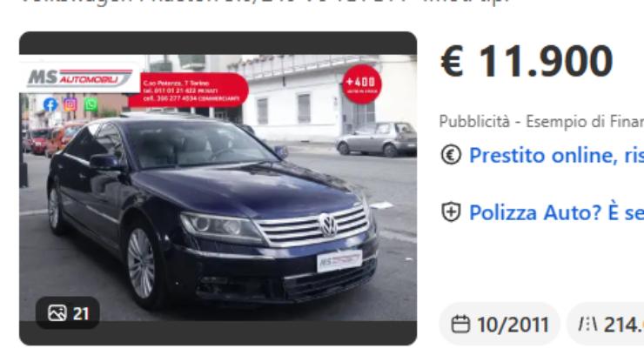The image size is (644, 362).
Task: Click the 21 photos count badge
Action: (x=68, y=313)
